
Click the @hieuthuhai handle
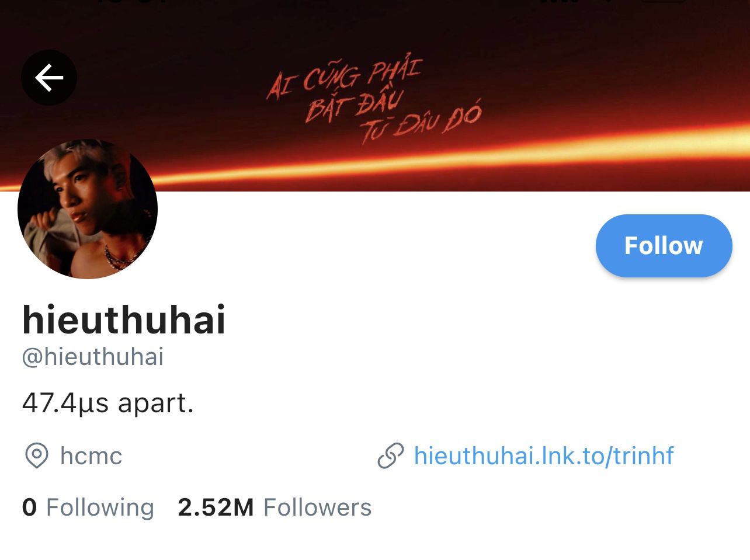[x=93, y=357]
